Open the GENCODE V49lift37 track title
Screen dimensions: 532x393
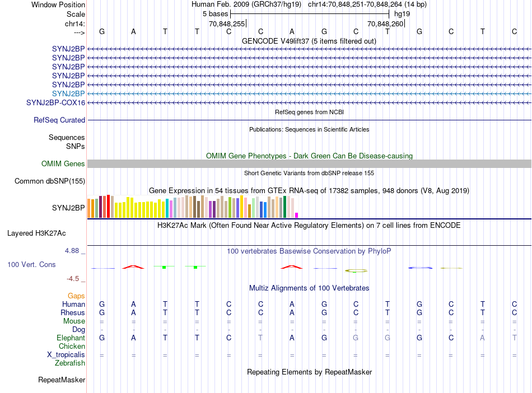(309, 41)
